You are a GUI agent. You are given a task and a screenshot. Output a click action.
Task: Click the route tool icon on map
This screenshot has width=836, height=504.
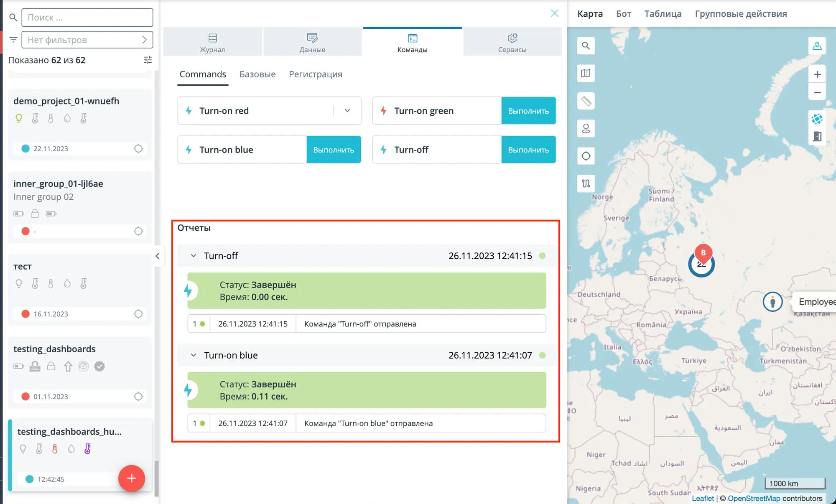(586, 183)
